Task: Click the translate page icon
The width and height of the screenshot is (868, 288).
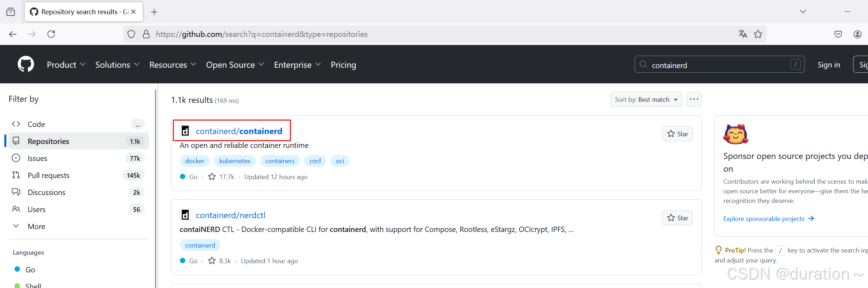Action: (x=743, y=34)
